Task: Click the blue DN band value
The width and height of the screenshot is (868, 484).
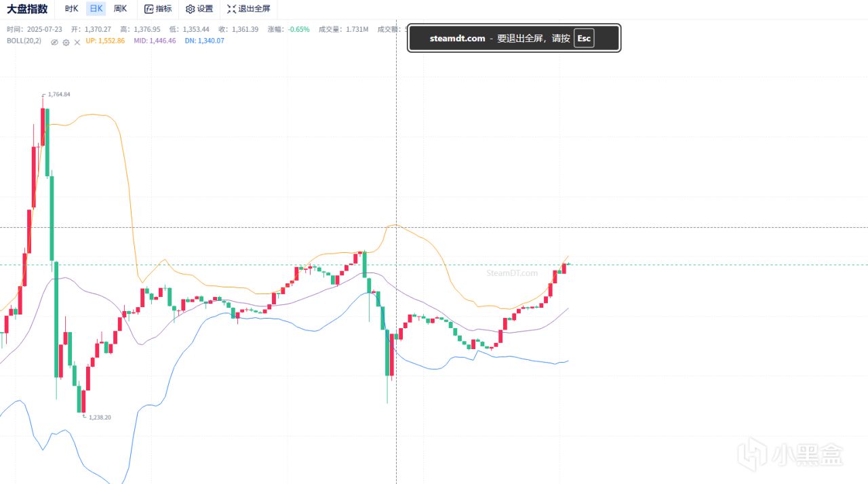Action: point(204,41)
